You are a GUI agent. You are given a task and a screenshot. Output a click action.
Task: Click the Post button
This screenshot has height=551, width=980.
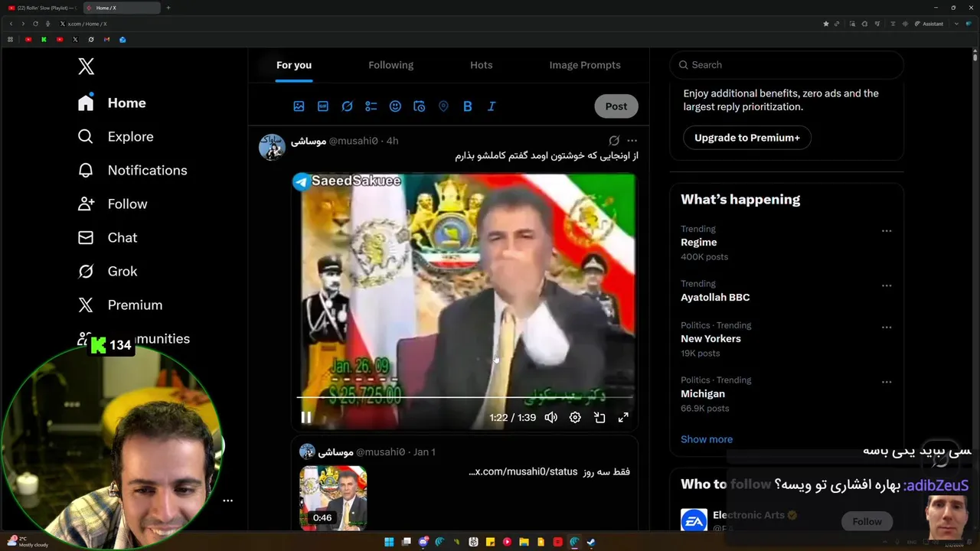[x=616, y=106]
